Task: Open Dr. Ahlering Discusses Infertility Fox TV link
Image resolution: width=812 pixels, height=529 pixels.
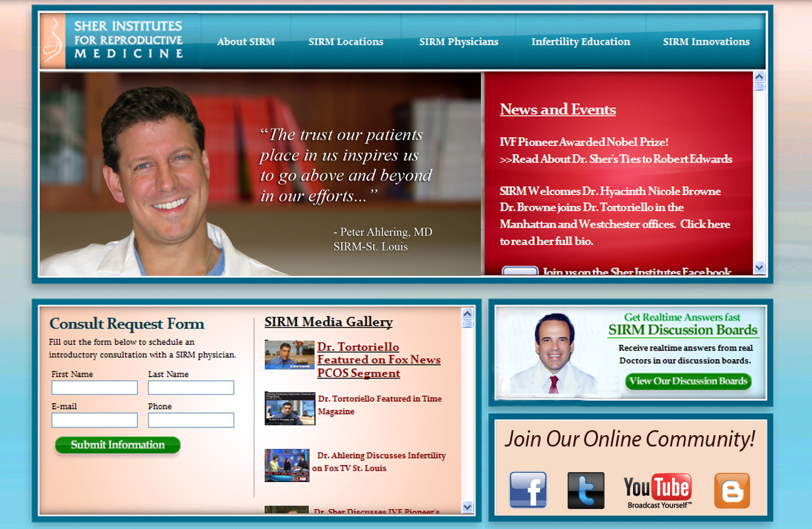Action: [x=379, y=461]
